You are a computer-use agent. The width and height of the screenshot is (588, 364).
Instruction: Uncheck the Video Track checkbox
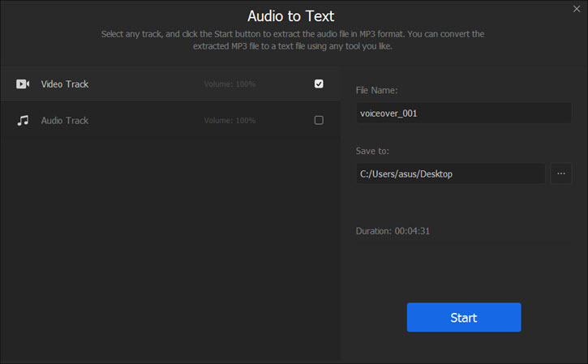point(319,84)
